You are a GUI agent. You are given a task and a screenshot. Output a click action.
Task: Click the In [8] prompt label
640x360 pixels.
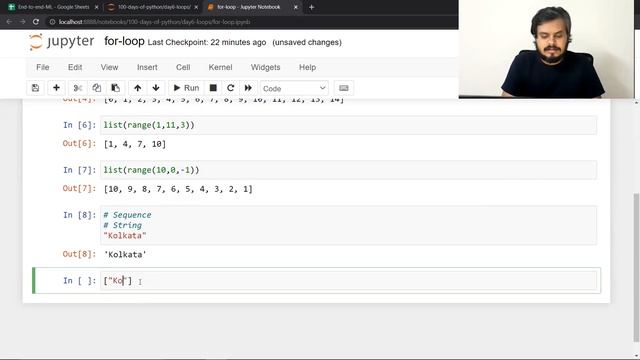coord(79,215)
